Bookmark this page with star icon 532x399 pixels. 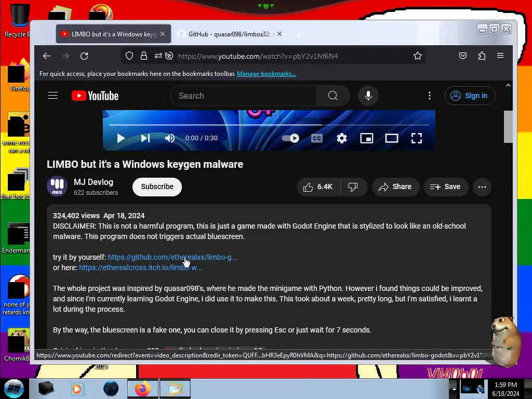(x=418, y=56)
